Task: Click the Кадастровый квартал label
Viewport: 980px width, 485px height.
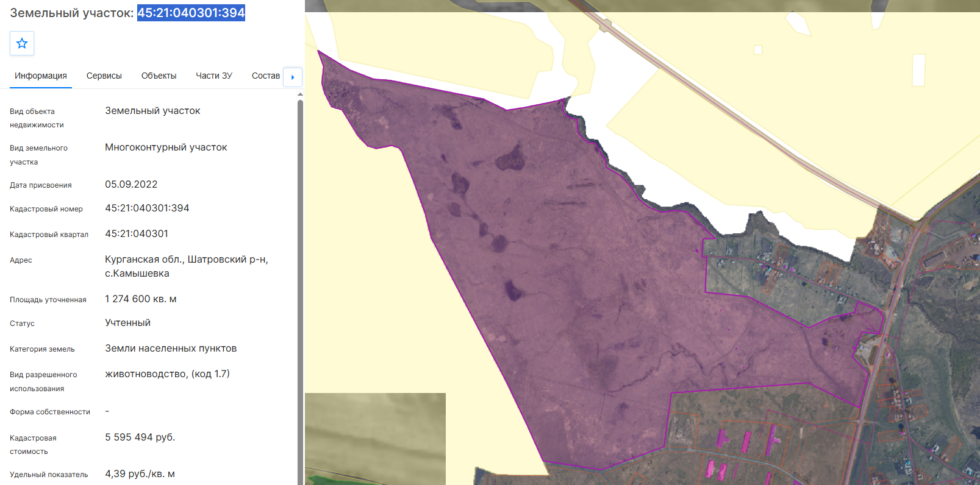Action: tap(49, 235)
